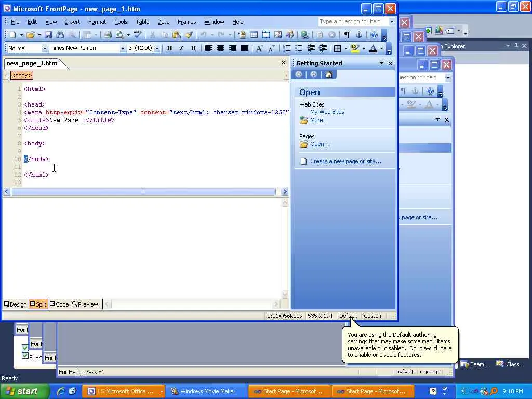Image resolution: width=532 pixels, height=399 pixels.
Task: Toggle the Show checkbox in background window
Action: tap(25, 355)
